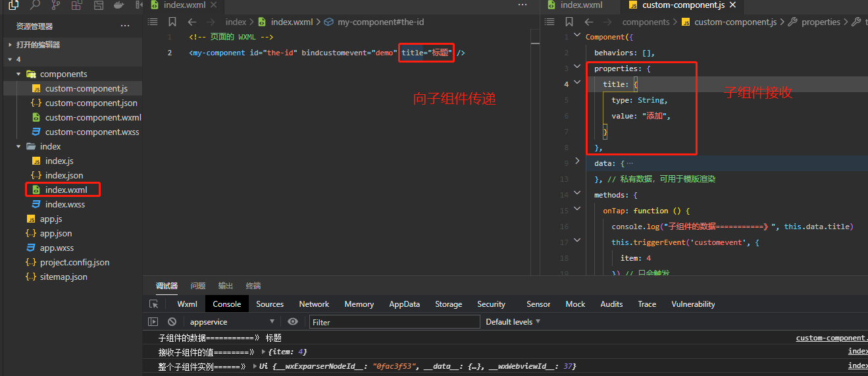Screen dimensions: 868x376
Task: Fold the onTap function at line 15
Action: point(577,209)
